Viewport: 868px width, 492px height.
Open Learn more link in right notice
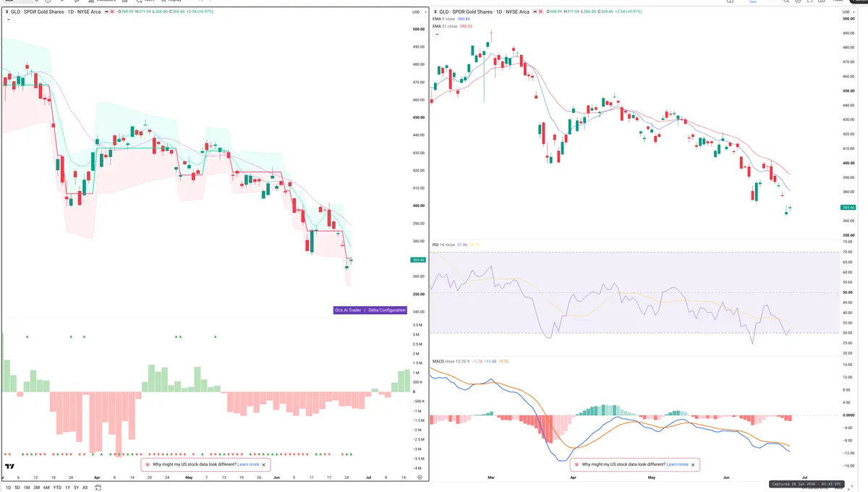click(x=678, y=465)
